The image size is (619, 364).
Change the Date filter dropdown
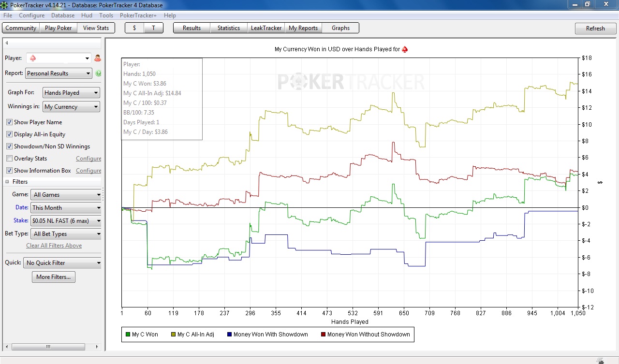tap(66, 208)
